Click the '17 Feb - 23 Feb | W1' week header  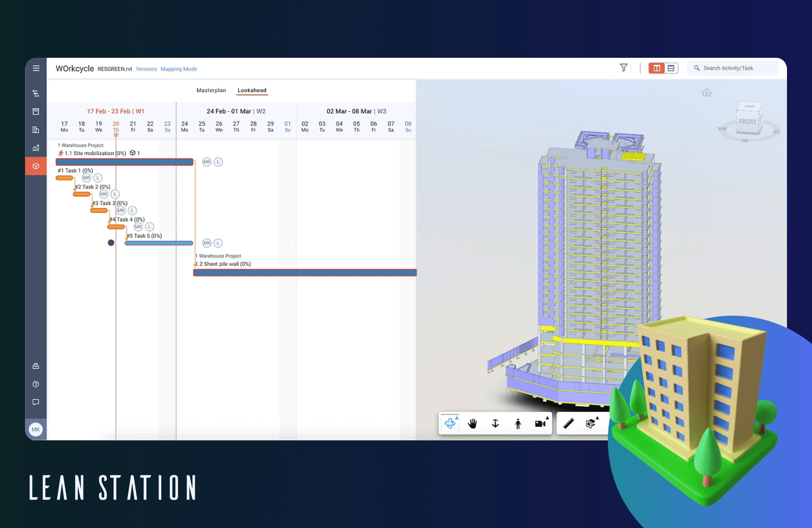point(116,111)
